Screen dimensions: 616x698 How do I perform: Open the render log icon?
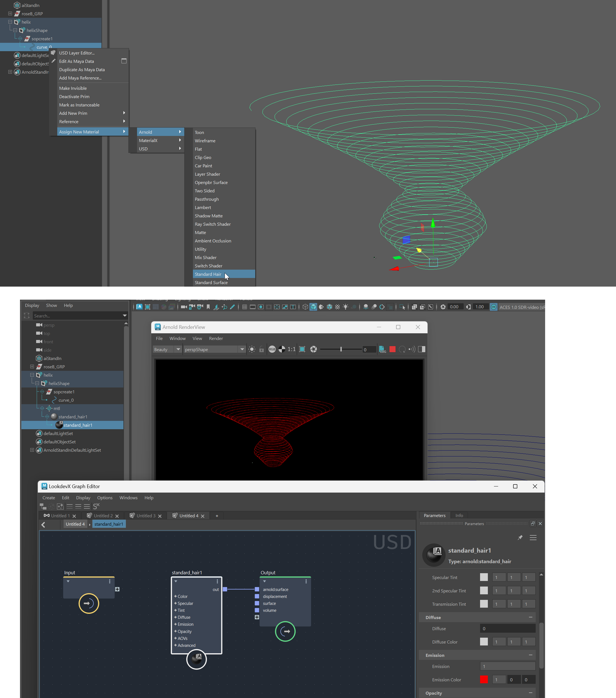(382, 349)
